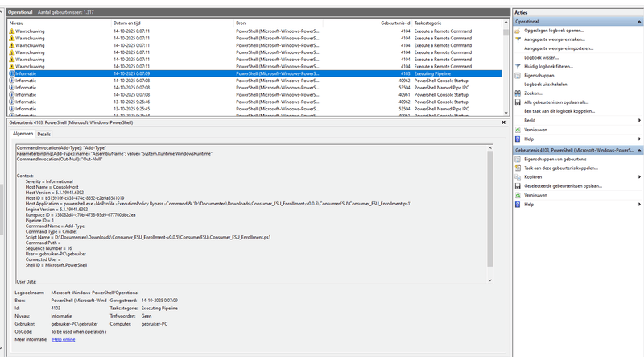
Task: Click Huidig logboek filteren action text
Action: click(x=548, y=67)
